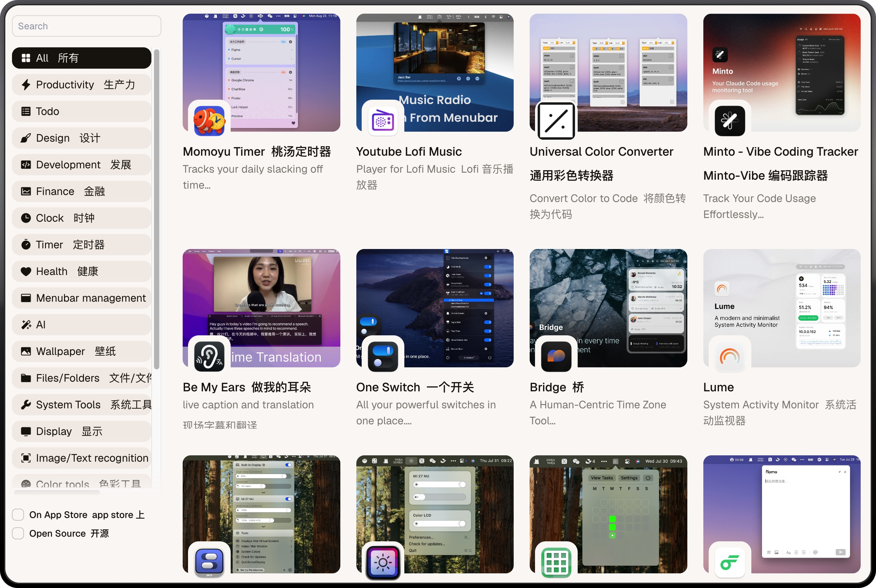This screenshot has height=588, width=876.
Task: Open the One Switch toggle app icon
Action: (x=383, y=356)
